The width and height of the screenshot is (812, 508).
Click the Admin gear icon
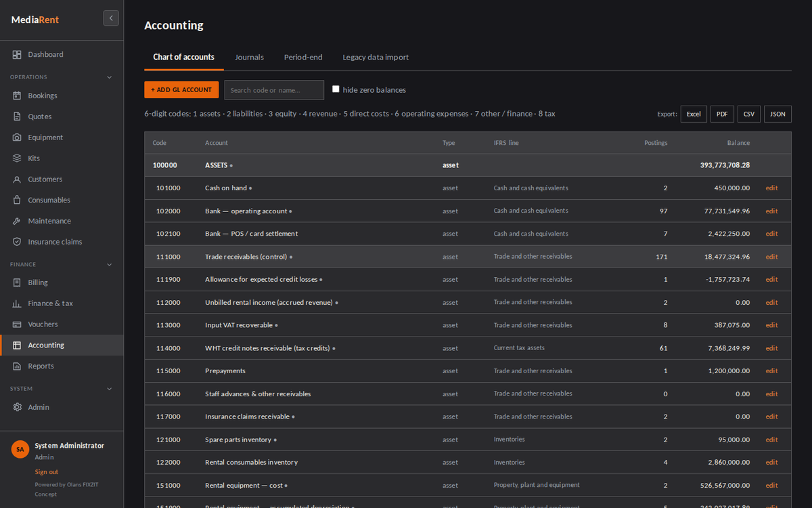[17, 407]
